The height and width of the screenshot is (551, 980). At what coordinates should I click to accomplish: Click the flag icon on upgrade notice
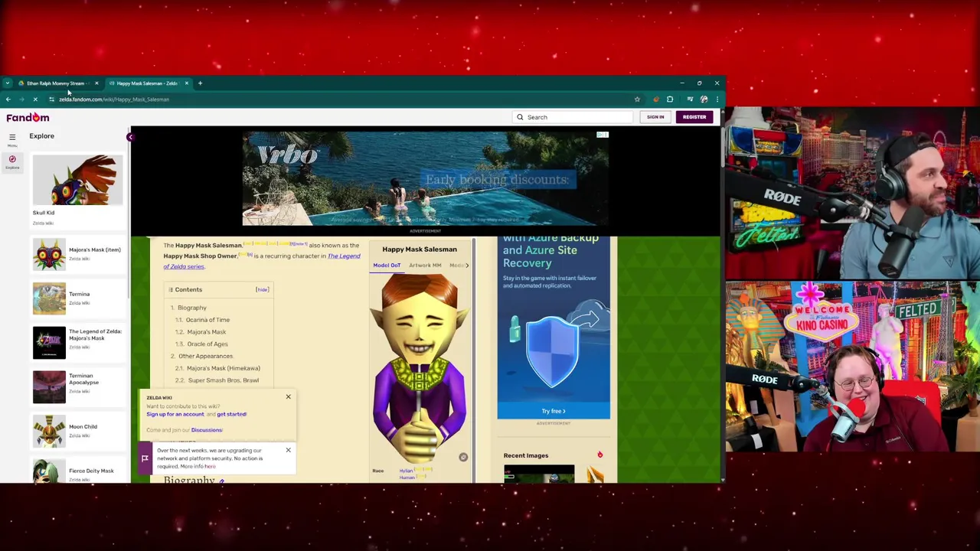(x=145, y=458)
